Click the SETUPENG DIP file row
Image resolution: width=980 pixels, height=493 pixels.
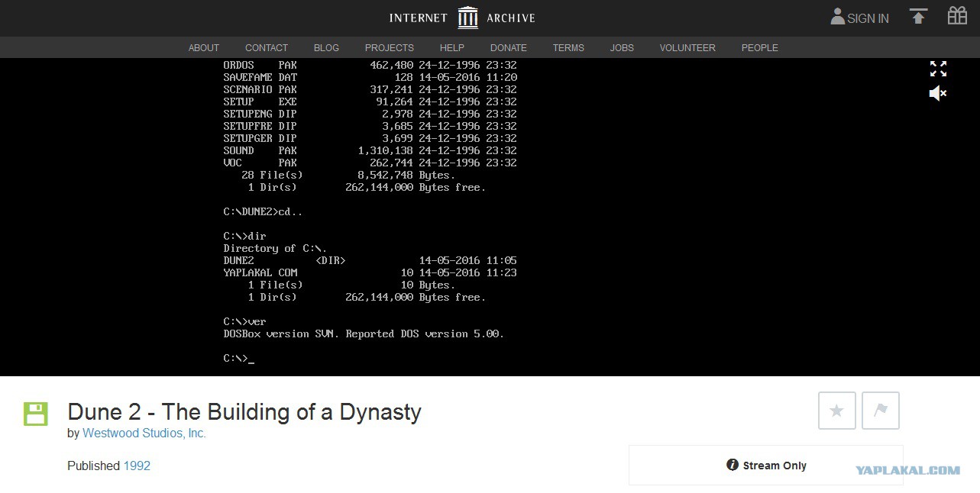click(370, 114)
